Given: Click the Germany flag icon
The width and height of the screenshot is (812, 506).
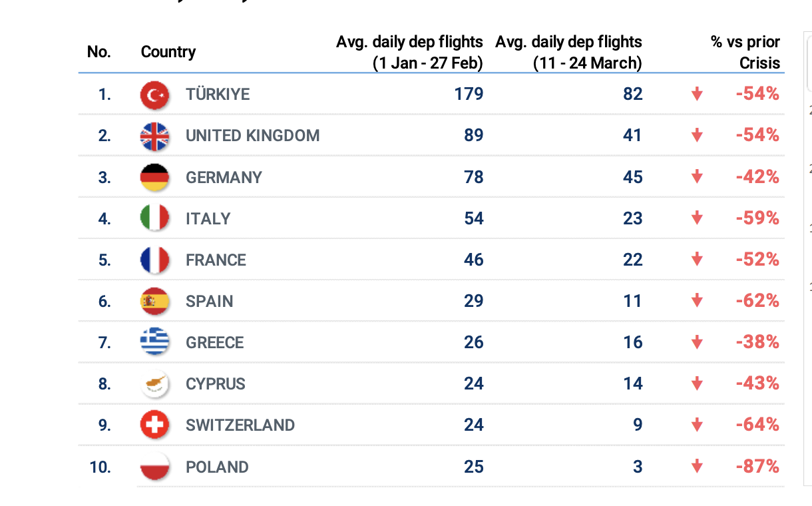Looking at the screenshot, I should (x=154, y=177).
